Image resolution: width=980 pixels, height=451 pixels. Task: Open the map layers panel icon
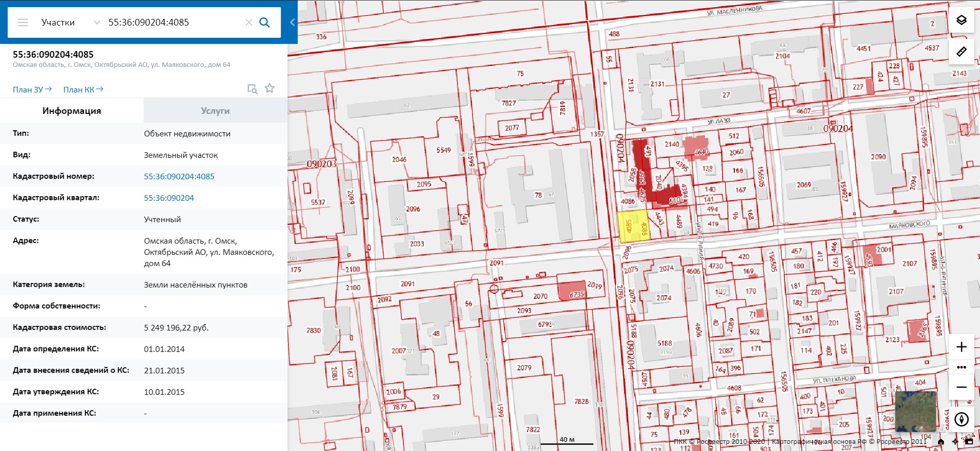pos(961,20)
